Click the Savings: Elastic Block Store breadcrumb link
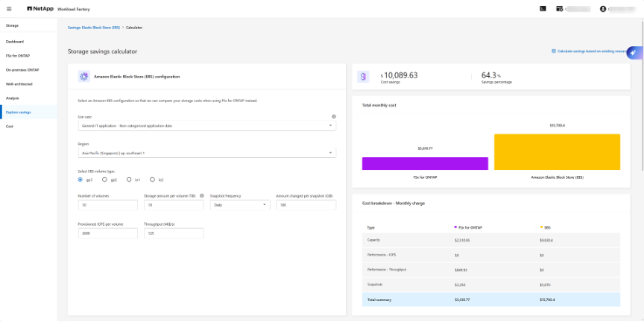The image size is (644, 322). pyautogui.click(x=94, y=28)
